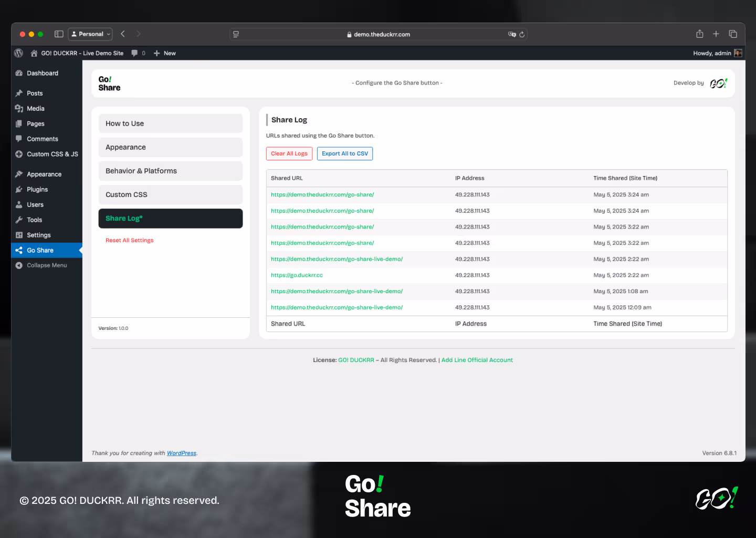The image size is (756, 538).
Task: Reload the page using the refresh icon
Action: tap(522, 35)
